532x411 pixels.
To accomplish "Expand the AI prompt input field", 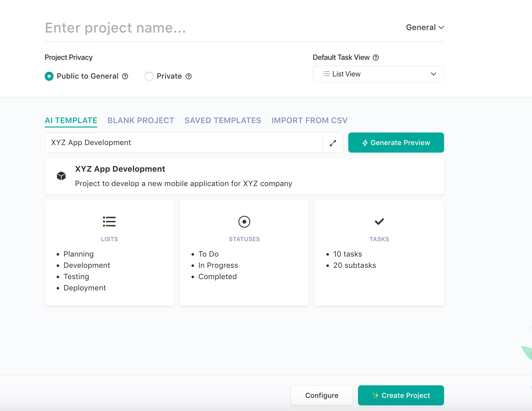I will pos(333,143).
